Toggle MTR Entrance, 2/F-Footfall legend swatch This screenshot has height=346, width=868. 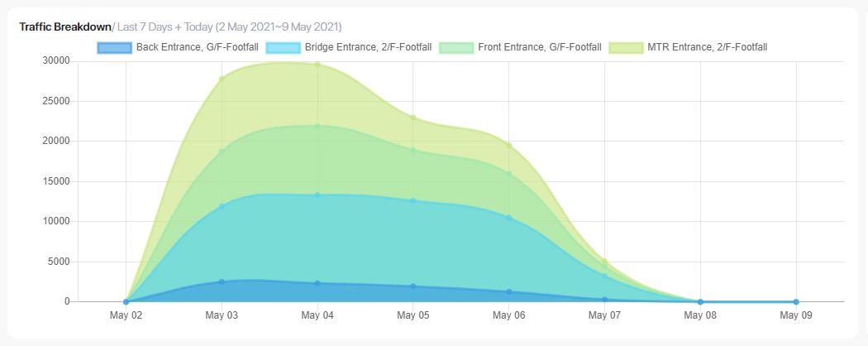point(626,48)
